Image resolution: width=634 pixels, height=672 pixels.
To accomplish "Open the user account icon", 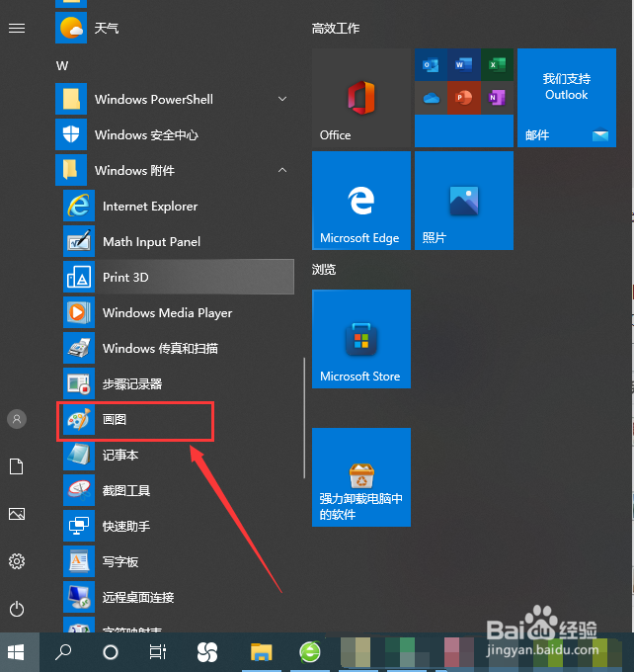I will (x=17, y=419).
